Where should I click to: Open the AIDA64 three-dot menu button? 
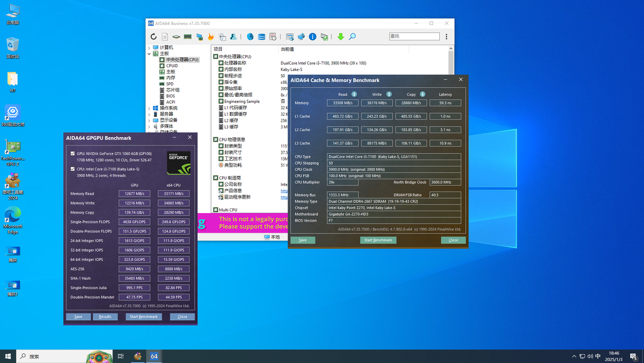(x=446, y=37)
